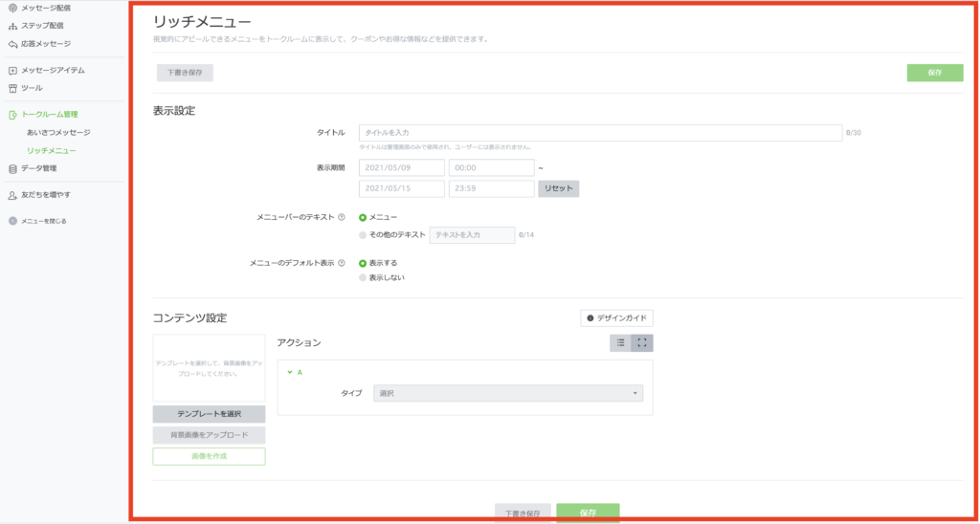Click the デザインガイド button
The width and height of the screenshot is (980, 524).
pos(616,317)
